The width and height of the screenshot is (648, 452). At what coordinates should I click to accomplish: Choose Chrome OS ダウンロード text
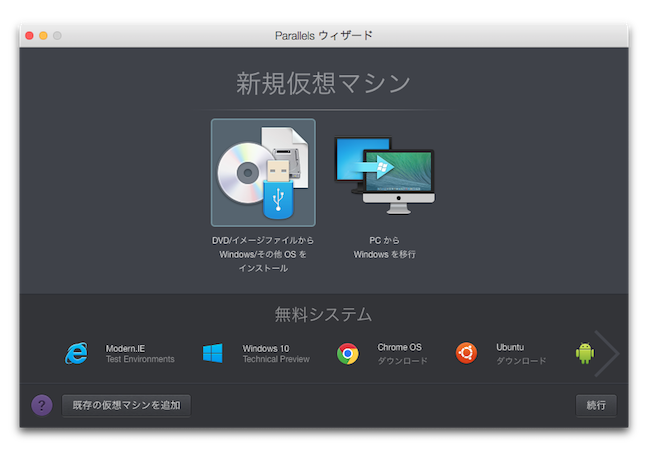click(402, 354)
